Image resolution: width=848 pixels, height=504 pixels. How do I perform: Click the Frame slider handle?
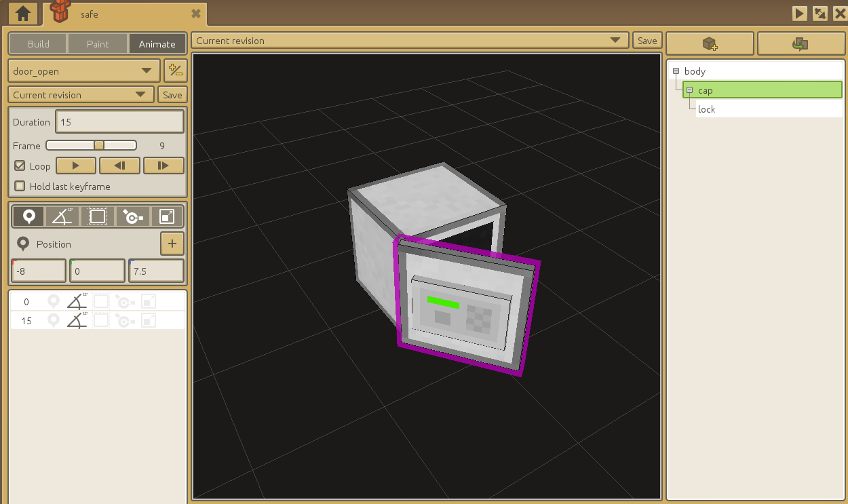click(x=99, y=145)
